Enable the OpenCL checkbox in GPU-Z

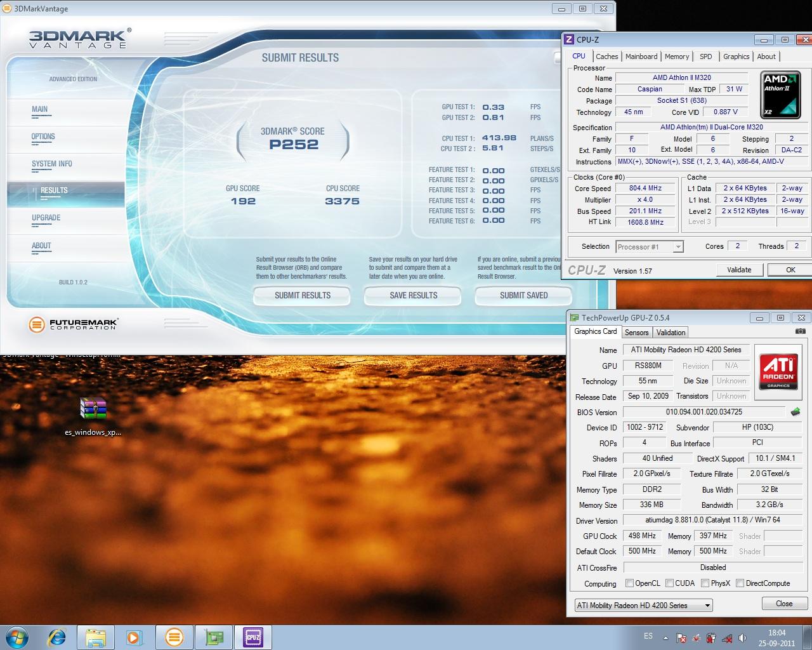tap(629, 583)
